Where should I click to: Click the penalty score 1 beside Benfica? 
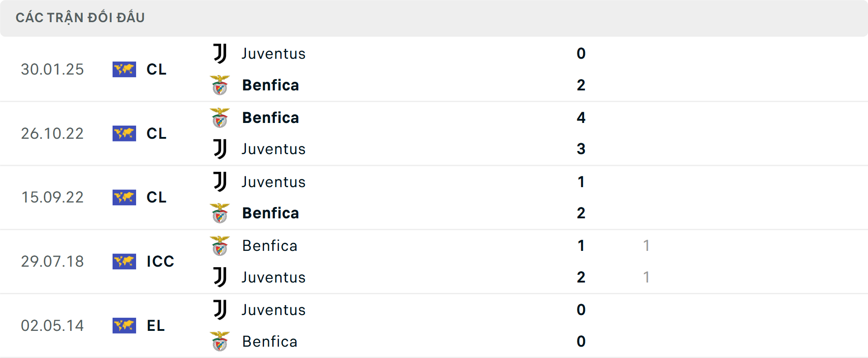[x=647, y=246]
